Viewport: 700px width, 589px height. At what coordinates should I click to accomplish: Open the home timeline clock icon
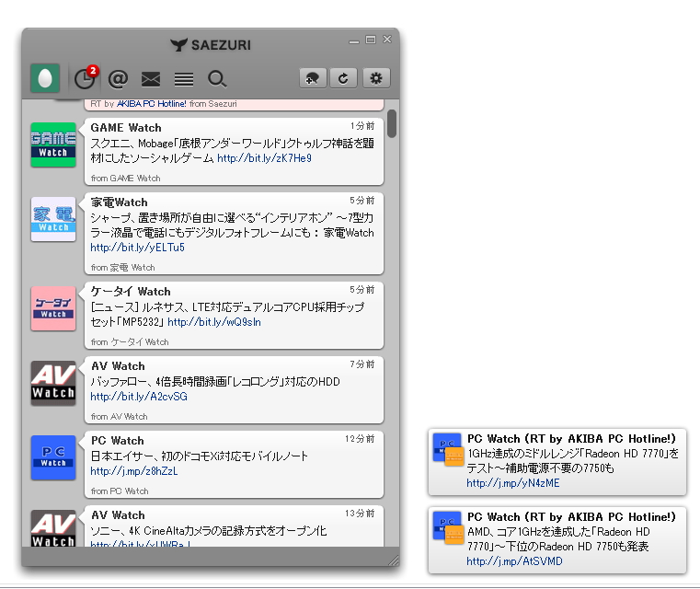click(84, 79)
